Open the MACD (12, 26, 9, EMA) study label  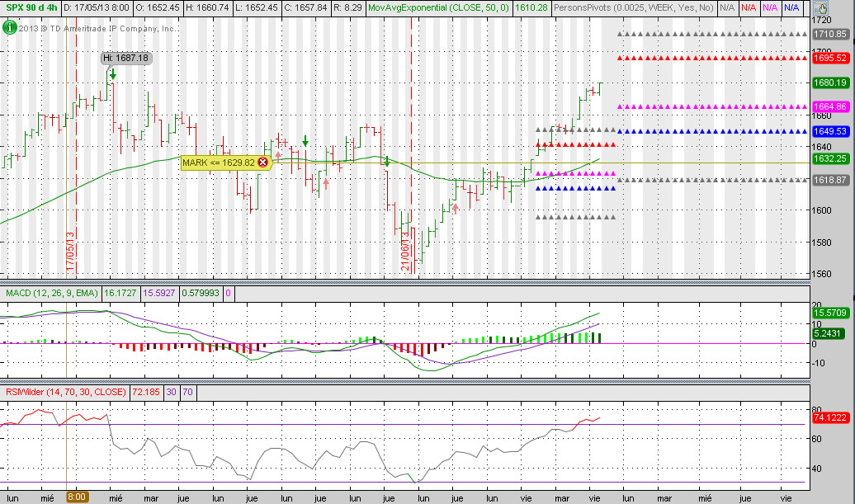pos(52,293)
